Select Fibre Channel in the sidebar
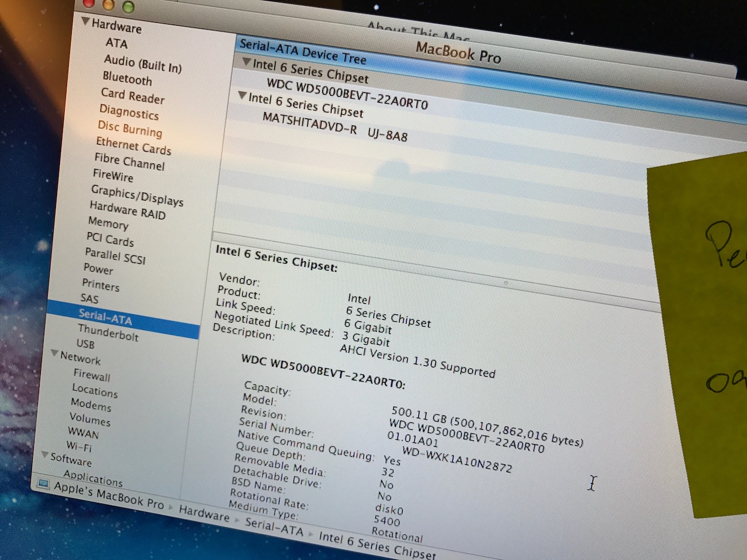This screenshot has width=747, height=560. tap(130, 162)
